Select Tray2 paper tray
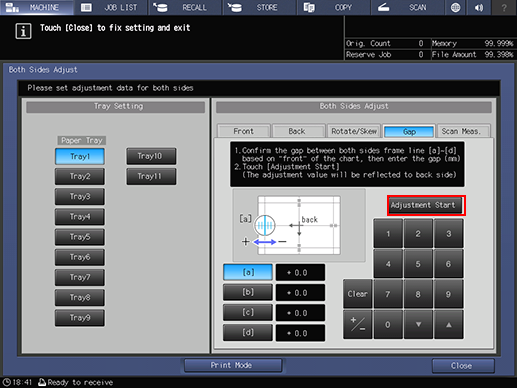Screen dimensions: 517x388 click(x=80, y=176)
